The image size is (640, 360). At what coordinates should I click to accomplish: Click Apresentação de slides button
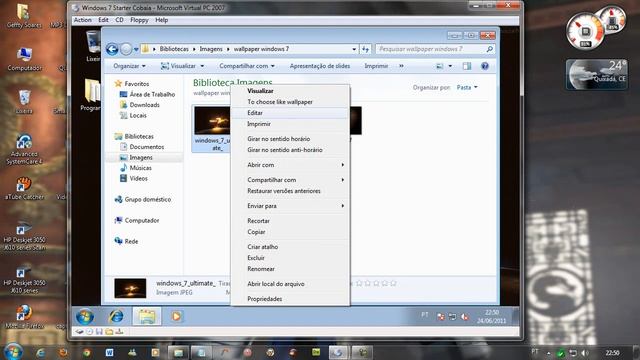pos(320,66)
